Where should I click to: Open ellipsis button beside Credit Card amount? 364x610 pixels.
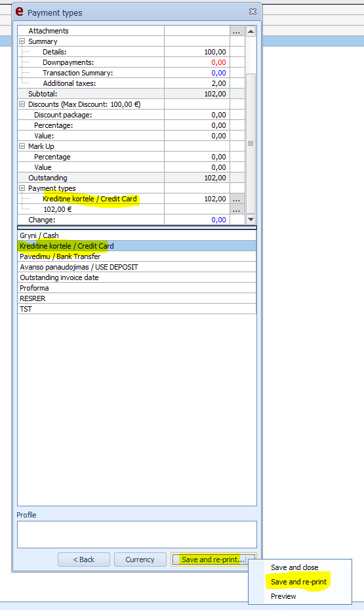click(x=237, y=199)
